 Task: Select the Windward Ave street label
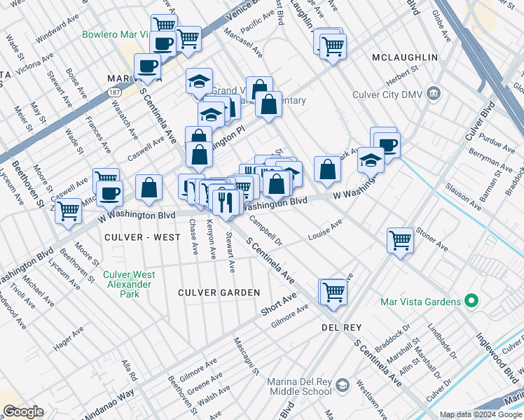(57, 29)
